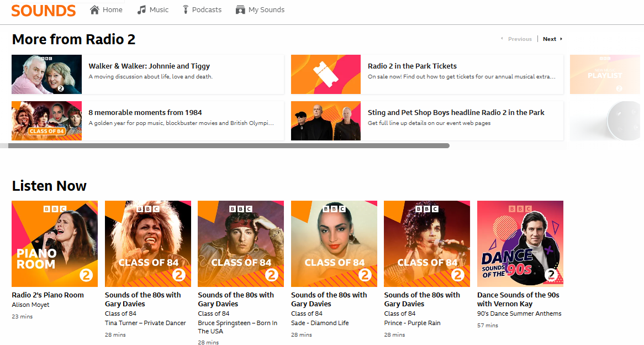Go to the My Sounds menu item
This screenshot has height=345, width=644.
266,10
